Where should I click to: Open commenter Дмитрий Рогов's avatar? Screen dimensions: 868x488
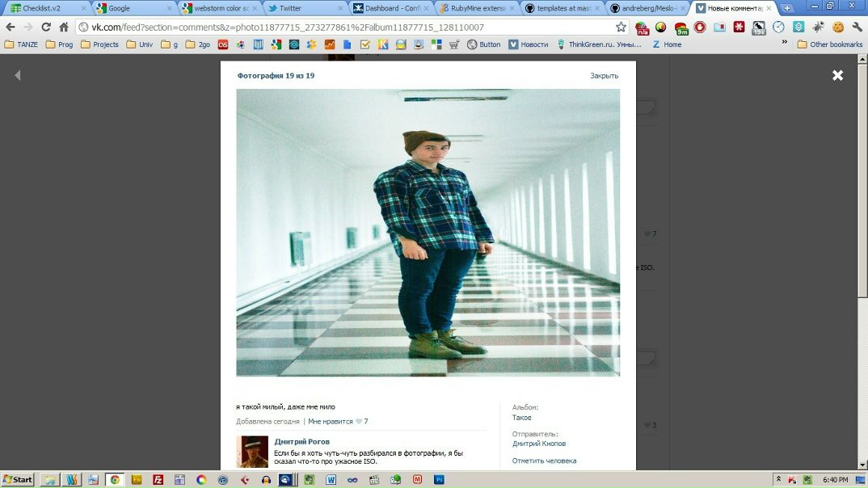point(252,452)
